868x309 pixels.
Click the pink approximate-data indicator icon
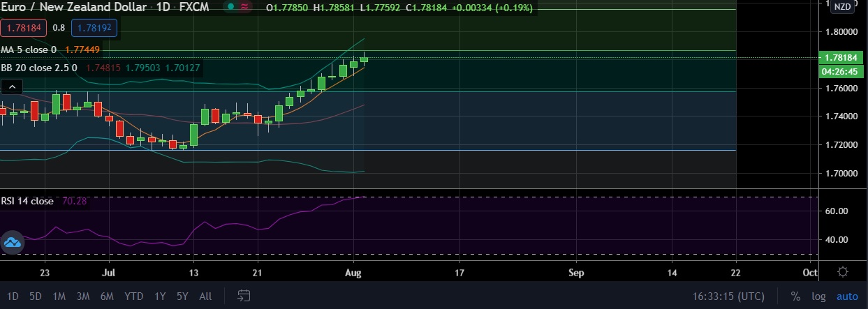pyautogui.click(x=245, y=8)
